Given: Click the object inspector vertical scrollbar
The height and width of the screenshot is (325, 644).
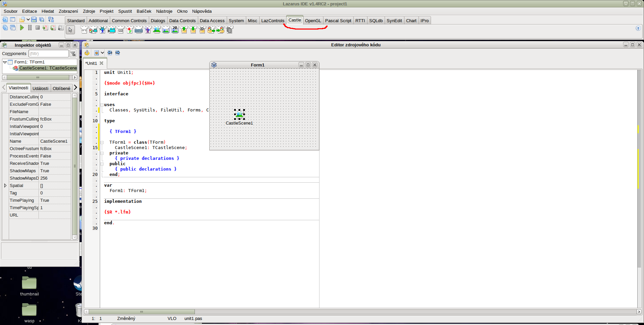Looking at the screenshot, I should [x=75, y=166].
